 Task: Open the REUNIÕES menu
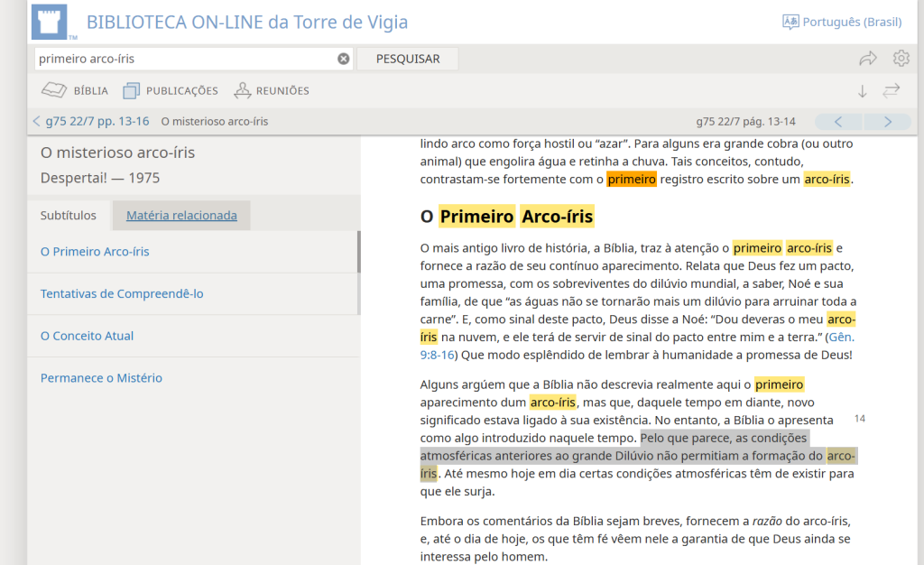272,90
